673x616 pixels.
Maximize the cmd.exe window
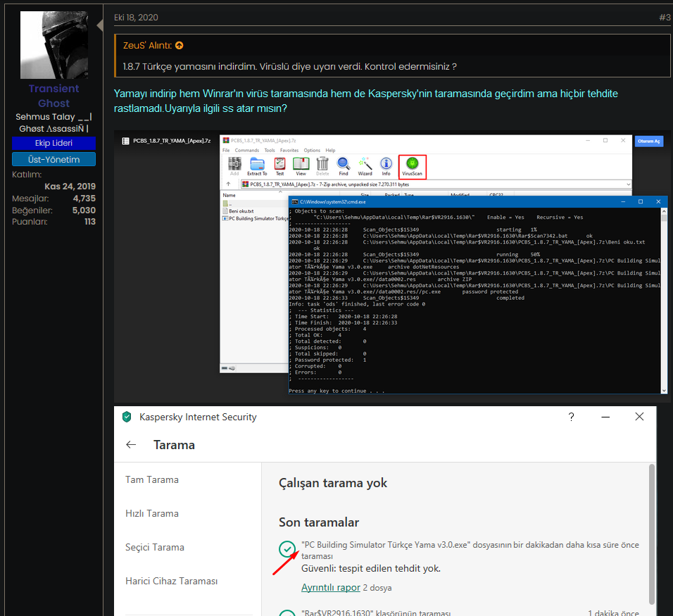[641, 202]
